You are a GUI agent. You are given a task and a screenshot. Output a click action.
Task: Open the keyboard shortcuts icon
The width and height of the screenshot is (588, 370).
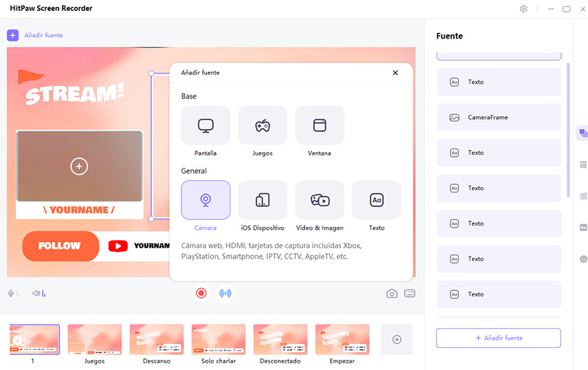click(409, 293)
